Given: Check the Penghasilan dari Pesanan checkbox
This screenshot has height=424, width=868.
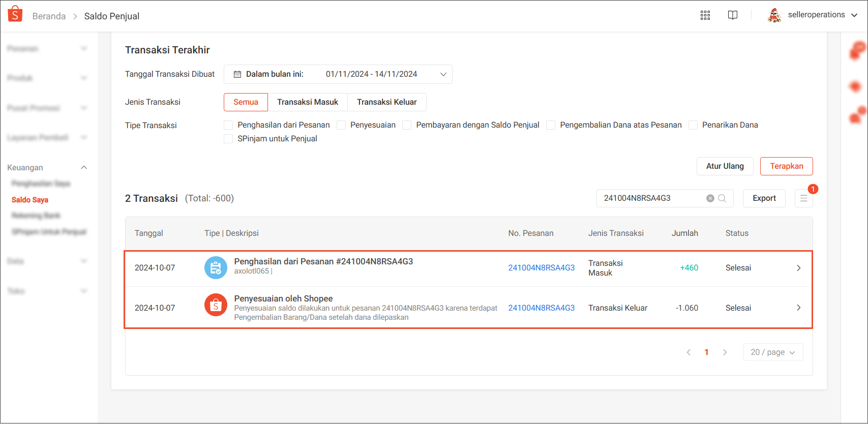Looking at the screenshot, I should click(228, 125).
